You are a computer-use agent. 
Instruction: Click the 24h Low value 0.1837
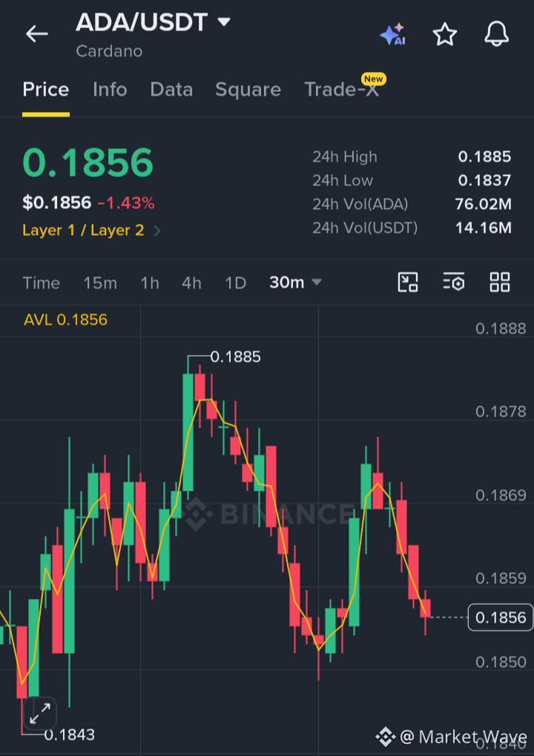click(484, 180)
